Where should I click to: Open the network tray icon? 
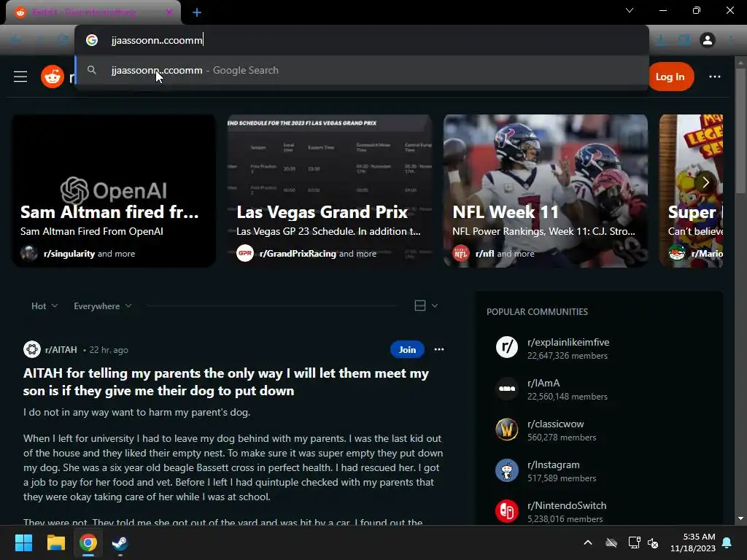pos(634,542)
